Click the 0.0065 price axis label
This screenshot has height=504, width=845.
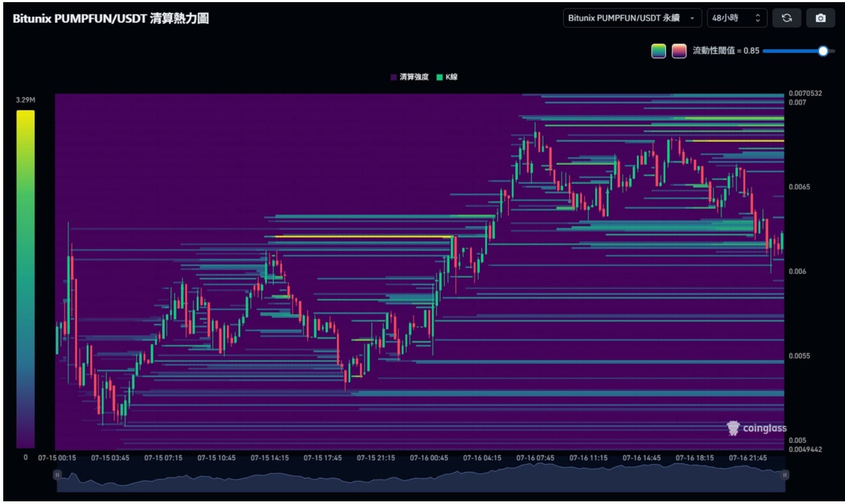[x=799, y=187]
